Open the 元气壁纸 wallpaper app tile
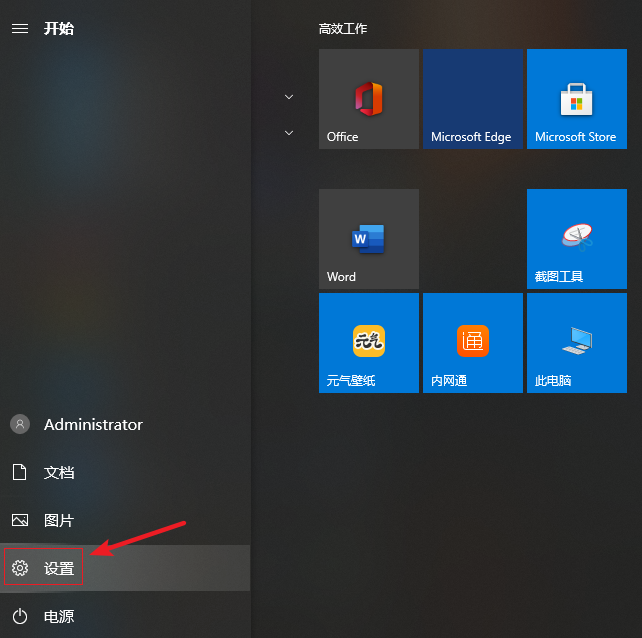Image resolution: width=642 pixels, height=638 pixels. [x=368, y=343]
